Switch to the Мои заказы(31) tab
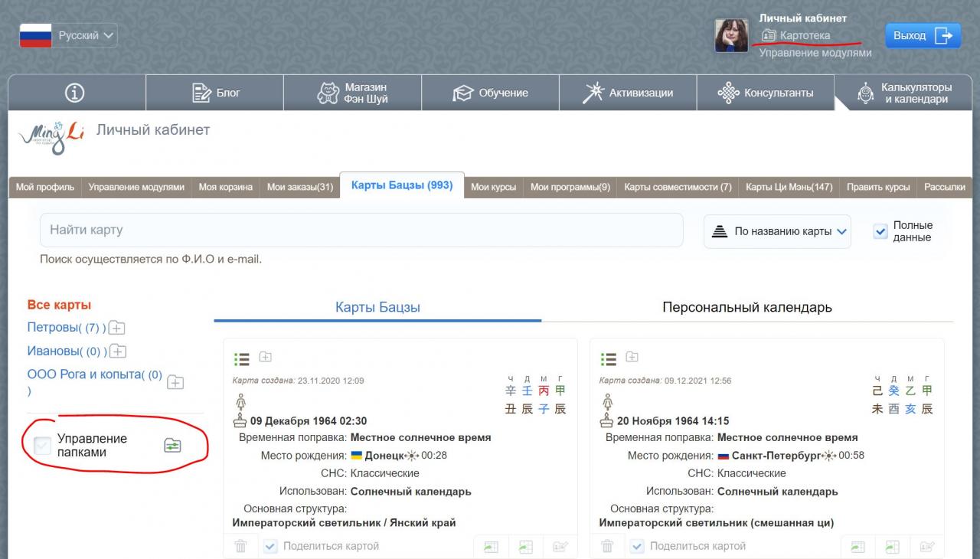The width and height of the screenshot is (980, 559). tap(299, 187)
